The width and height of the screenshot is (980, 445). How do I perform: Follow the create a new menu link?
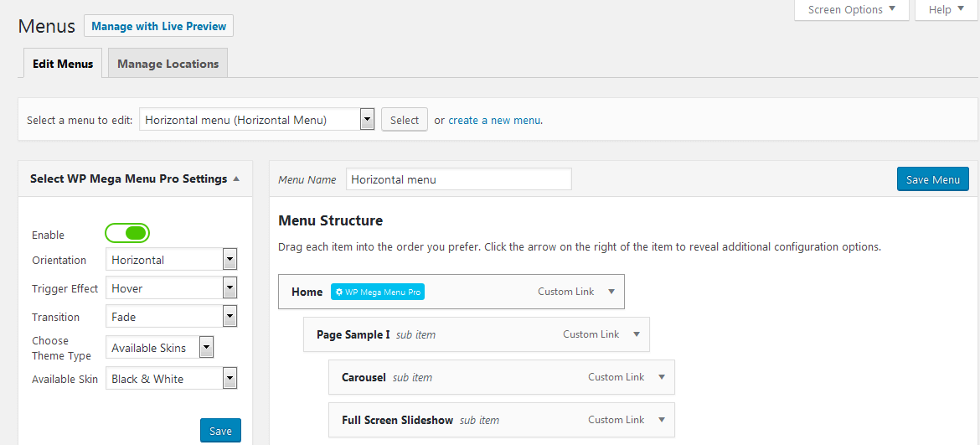coord(494,120)
